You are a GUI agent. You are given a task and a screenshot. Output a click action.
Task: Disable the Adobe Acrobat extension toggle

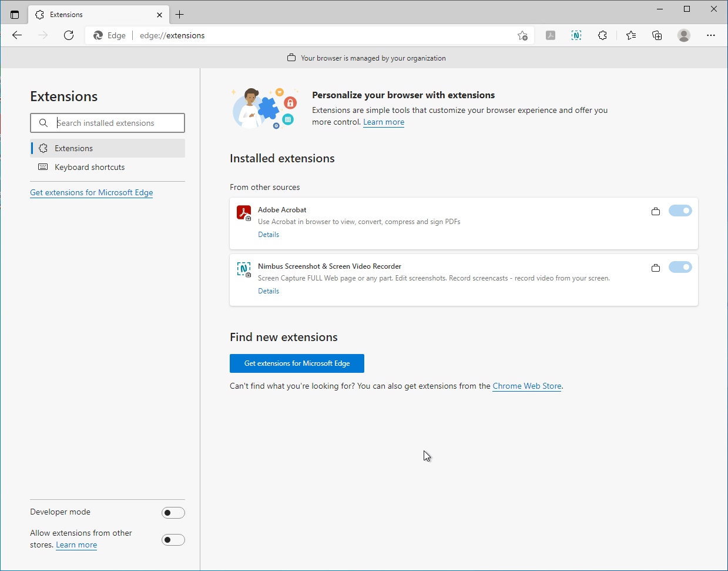click(680, 211)
